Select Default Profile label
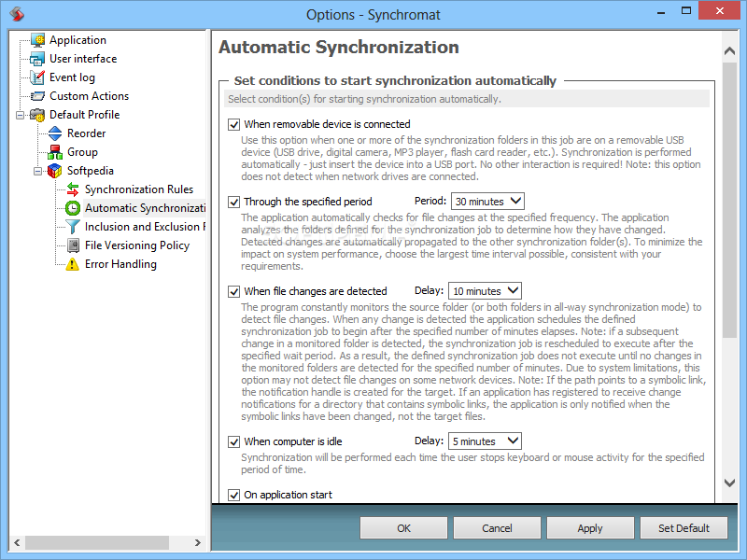The width and height of the screenshot is (747, 560). tap(84, 115)
